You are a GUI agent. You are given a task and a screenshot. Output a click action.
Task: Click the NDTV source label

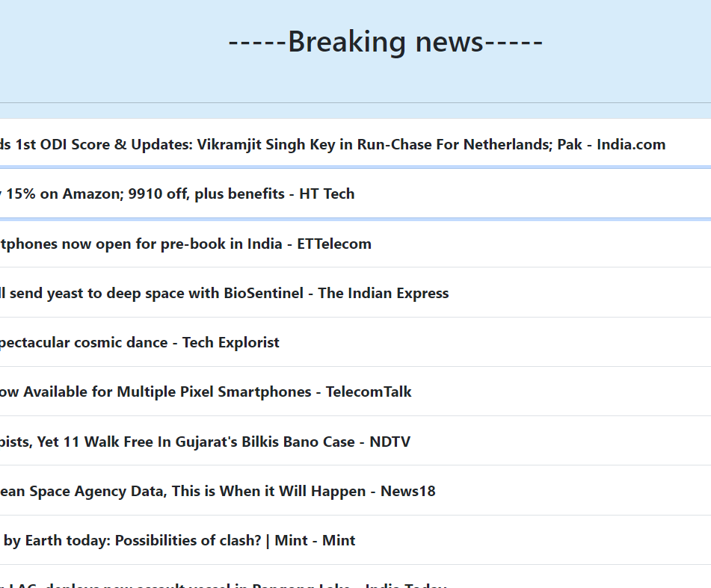coord(390,442)
